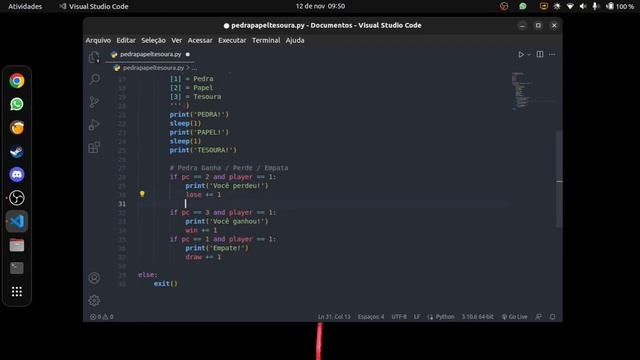Viewport: 640px width, 360px height.
Task: Open OBS Studio from the dock
Action: (17, 198)
